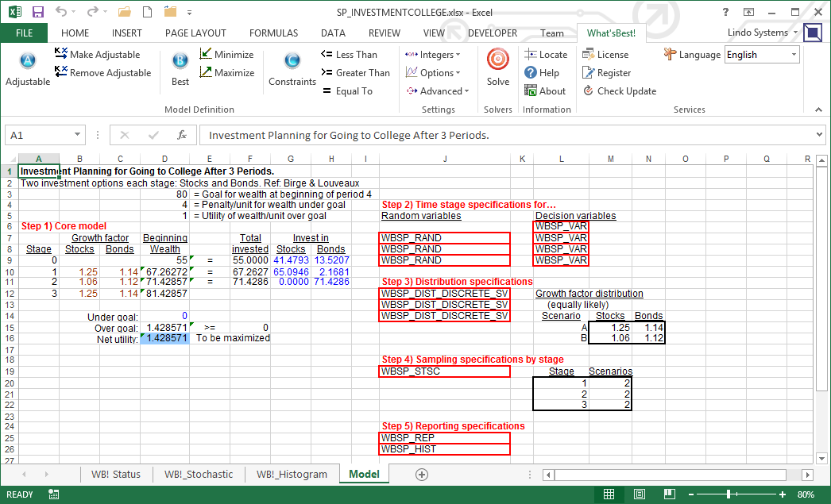Click the 80% zoom level
Viewport: 831px width, 504px height.
tap(806, 494)
